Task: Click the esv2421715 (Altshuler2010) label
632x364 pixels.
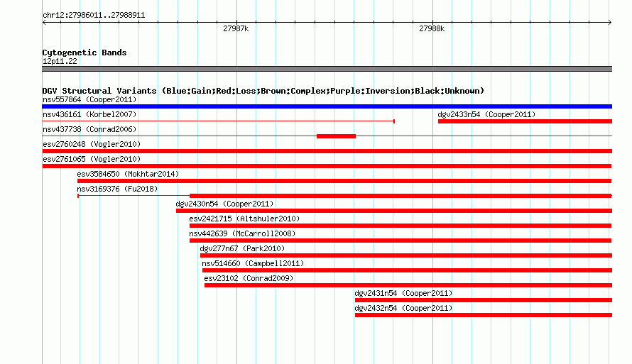Action: (x=244, y=219)
